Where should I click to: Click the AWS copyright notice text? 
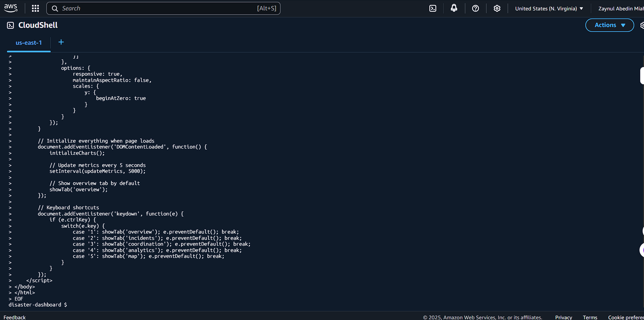coord(482,317)
